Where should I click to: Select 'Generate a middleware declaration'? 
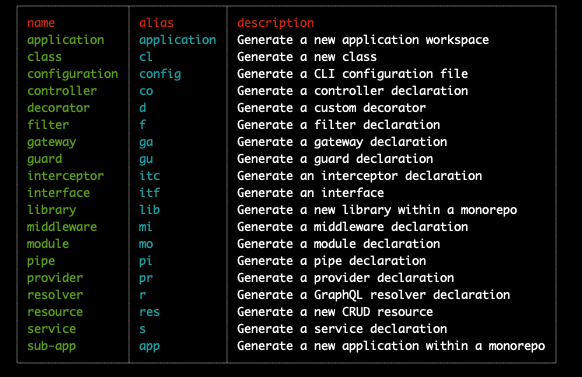[x=353, y=227]
